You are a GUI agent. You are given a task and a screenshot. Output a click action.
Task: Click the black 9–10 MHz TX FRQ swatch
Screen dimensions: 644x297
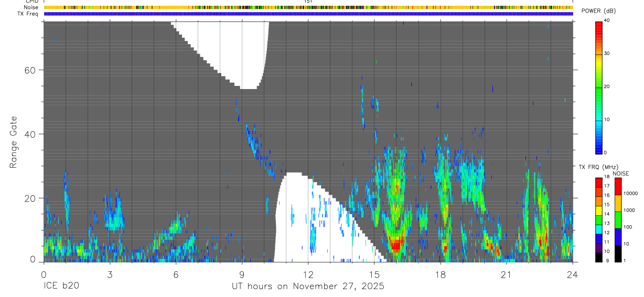pos(598,257)
